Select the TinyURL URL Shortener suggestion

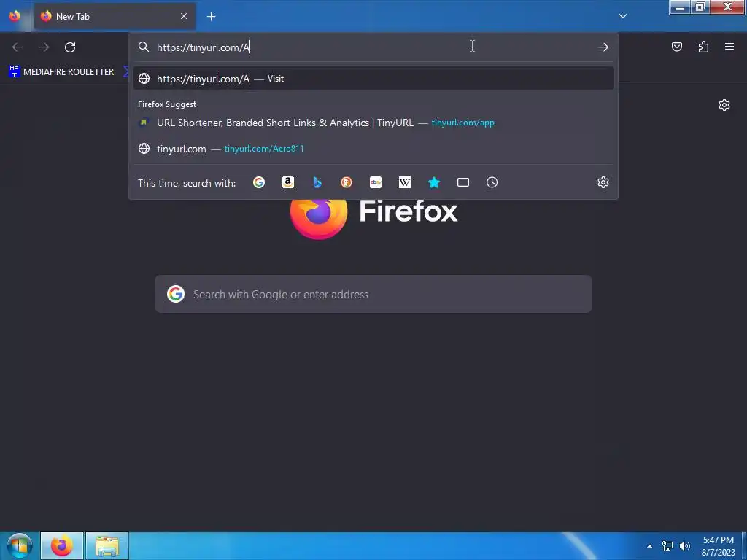[x=373, y=122]
